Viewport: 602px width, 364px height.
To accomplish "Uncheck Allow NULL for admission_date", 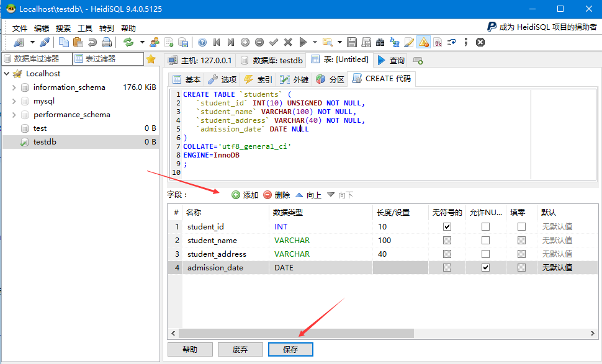I will pyautogui.click(x=485, y=268).
